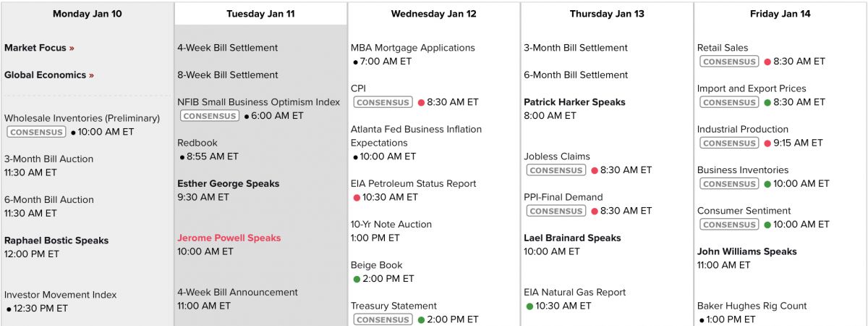Viewport: 868px width, 326px height.
Task: Open the Jerome Powell Speaks event
Action: coord(229,238)
